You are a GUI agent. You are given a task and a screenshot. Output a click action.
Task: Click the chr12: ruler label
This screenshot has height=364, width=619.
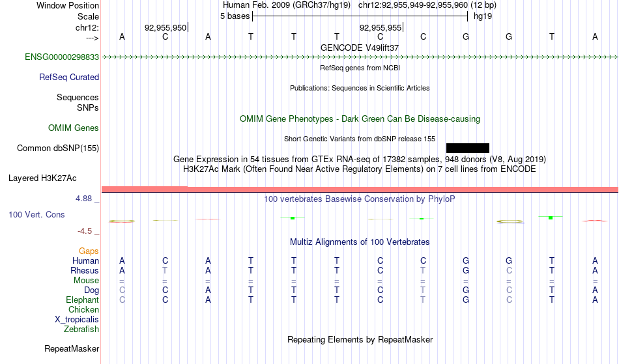point(87,27)
